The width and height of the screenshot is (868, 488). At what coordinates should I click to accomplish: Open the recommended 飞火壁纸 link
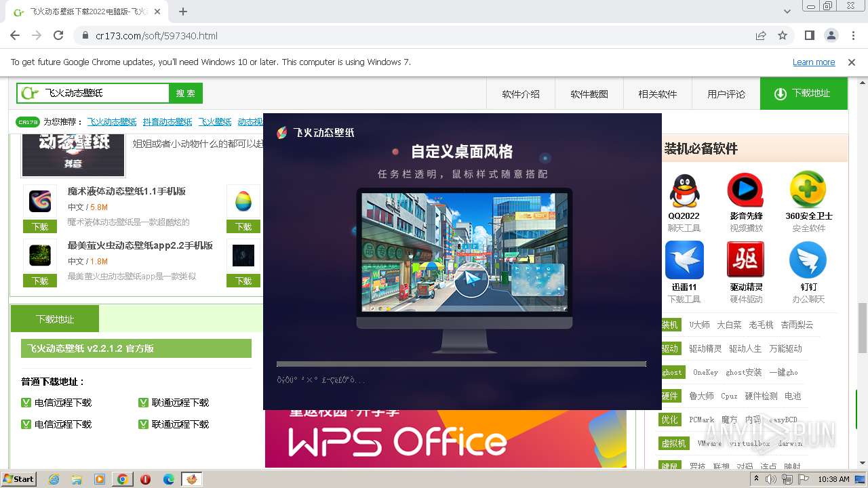pyautogui.click(x=215, y=122)
